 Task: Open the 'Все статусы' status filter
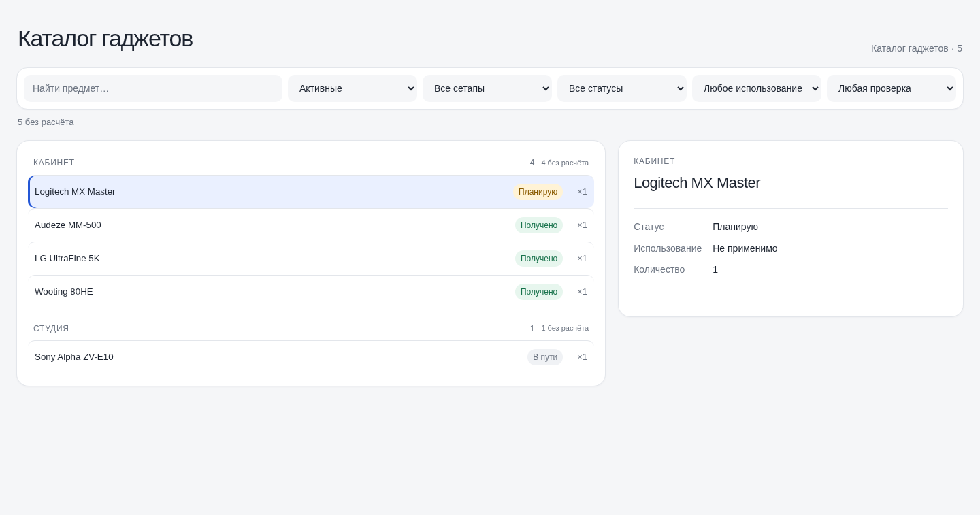pos(622,88)
